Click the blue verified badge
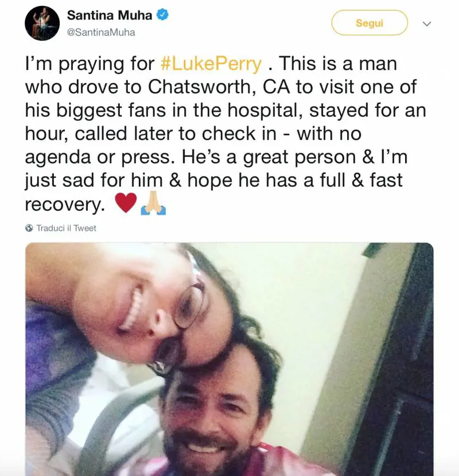 162,16
